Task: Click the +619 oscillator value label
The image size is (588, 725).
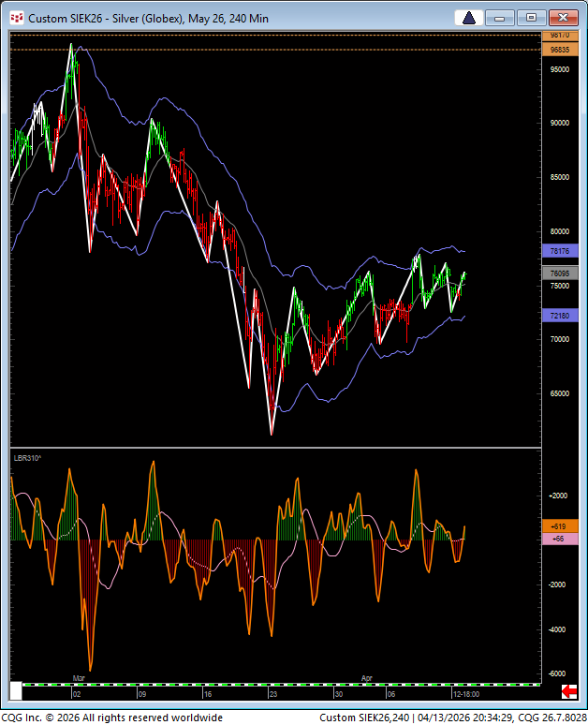Action: click(x=560, y=526)
